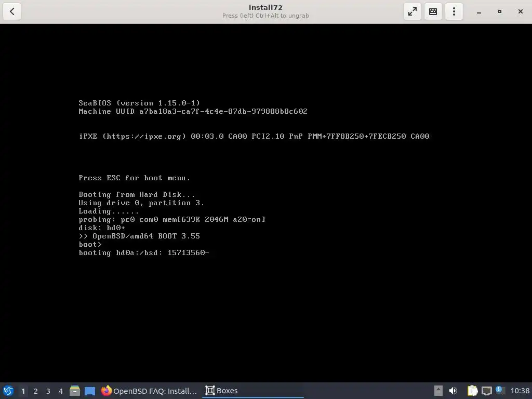Screen dimensions: 532x399
Task: Click 'Booting from Hard Disk...' text
Action: [x=137, y=194]
